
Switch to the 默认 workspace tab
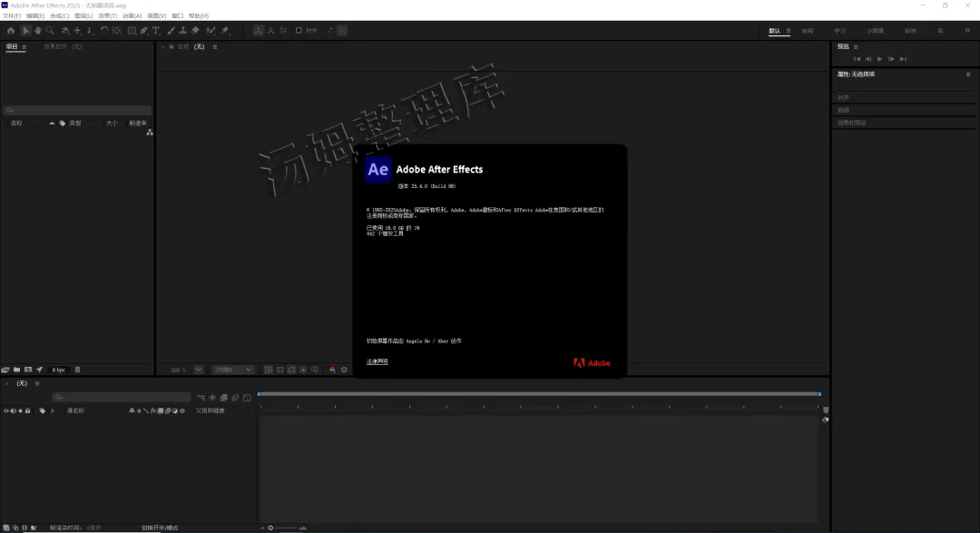(x=774, y=31)
